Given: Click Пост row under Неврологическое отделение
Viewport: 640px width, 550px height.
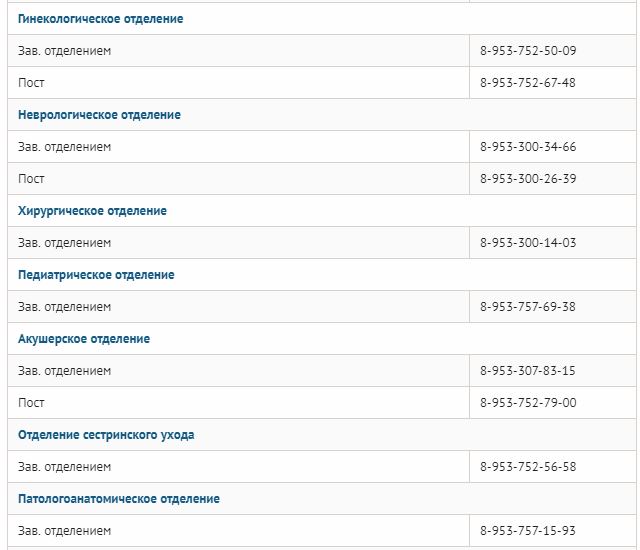Looking at the screenshot, I should coord(322,178).
